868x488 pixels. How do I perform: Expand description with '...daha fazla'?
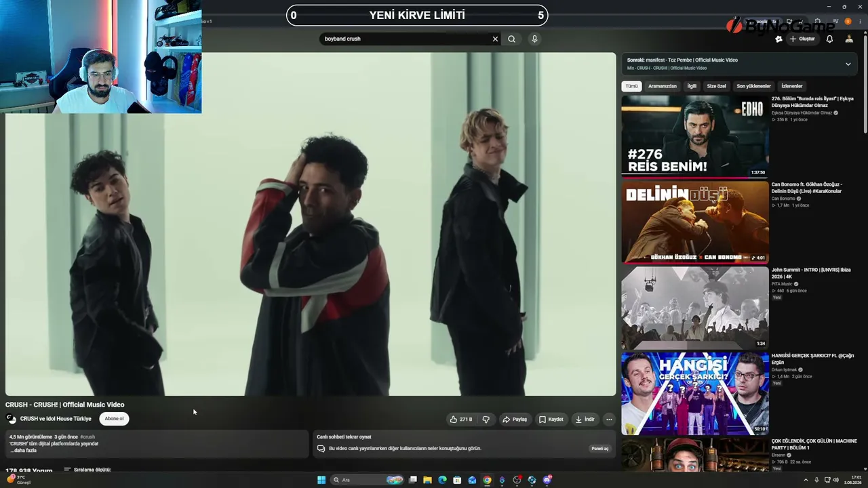pos(23,451)
